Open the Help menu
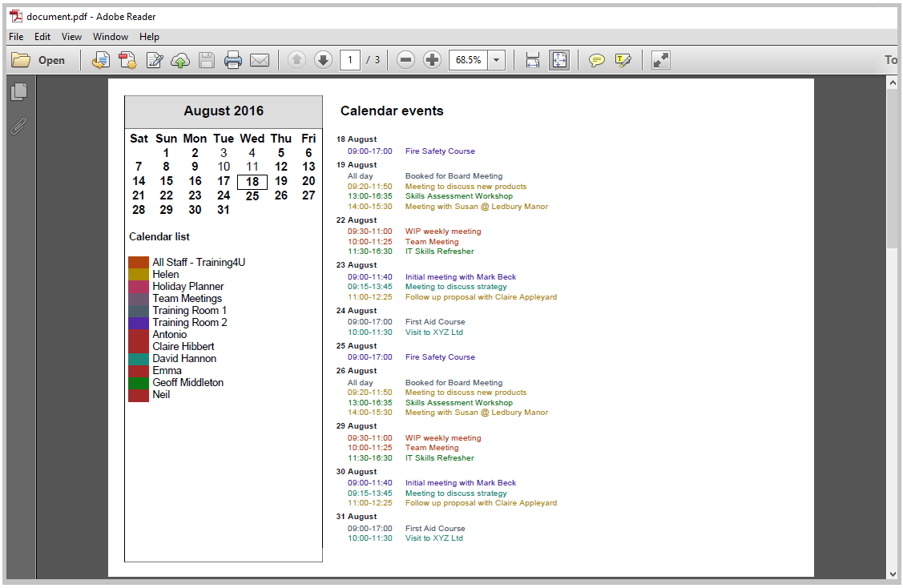The width and height of the screenshot is (903, 588). coord(149,37)
